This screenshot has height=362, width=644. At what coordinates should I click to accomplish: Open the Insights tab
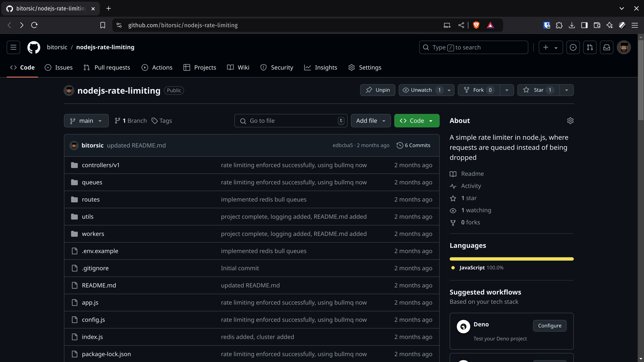[321, 67]
